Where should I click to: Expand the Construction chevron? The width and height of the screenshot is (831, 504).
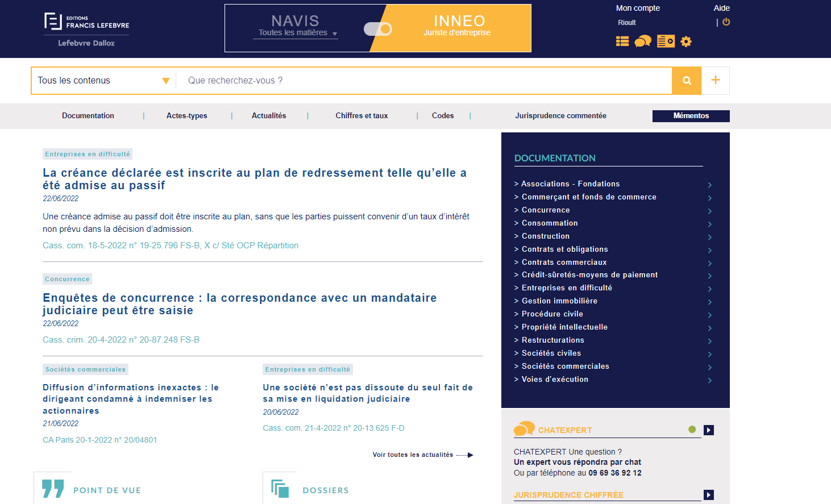[710, 238]
